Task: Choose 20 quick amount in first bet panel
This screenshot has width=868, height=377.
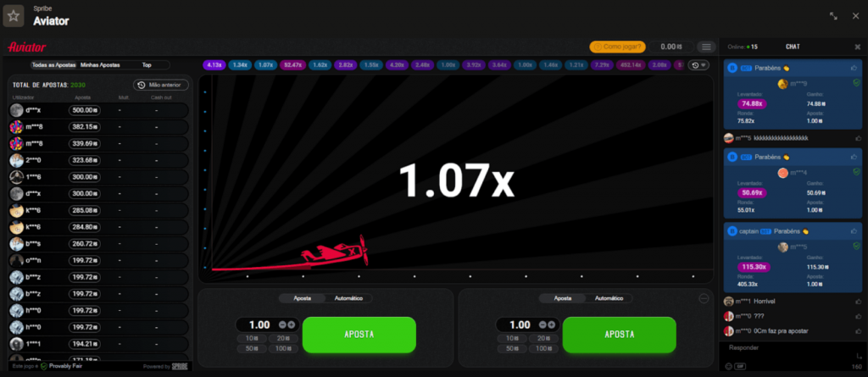Action: point(283,339)
